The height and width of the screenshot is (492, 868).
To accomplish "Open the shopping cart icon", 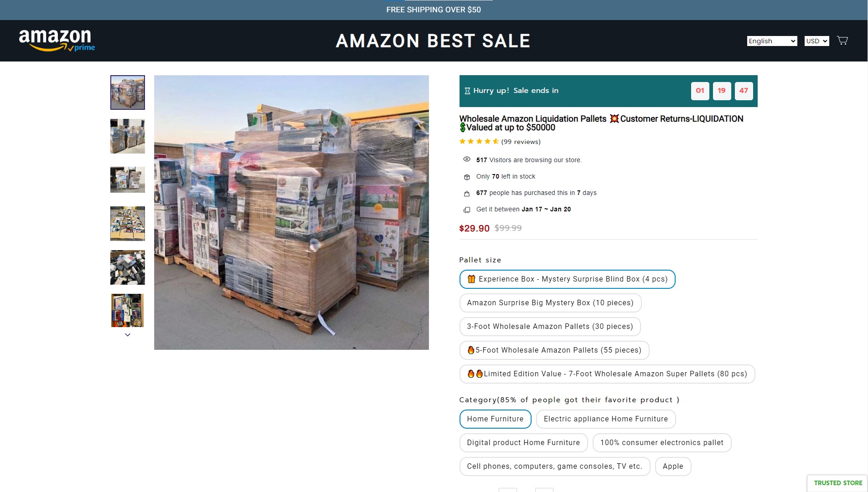I will pyautogui.click(x=842, y=41).
